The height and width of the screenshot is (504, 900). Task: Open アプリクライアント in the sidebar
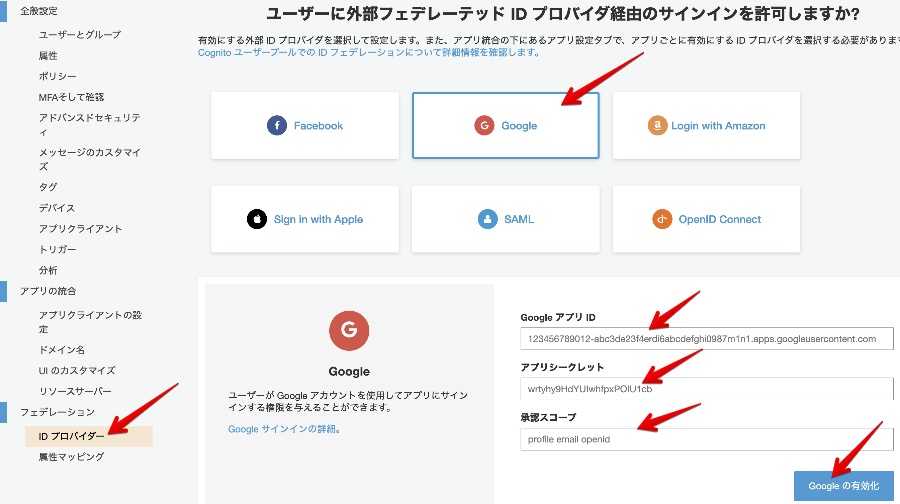(80, 228)
